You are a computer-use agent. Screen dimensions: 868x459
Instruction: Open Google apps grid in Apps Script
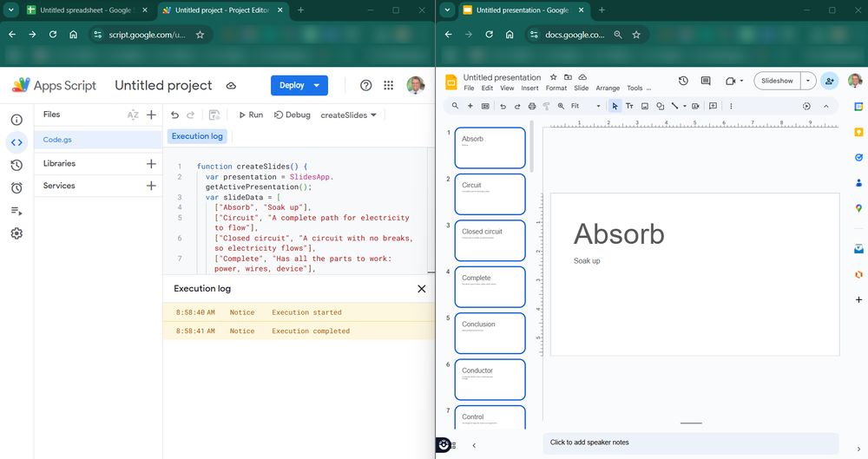tap(389, 85)
